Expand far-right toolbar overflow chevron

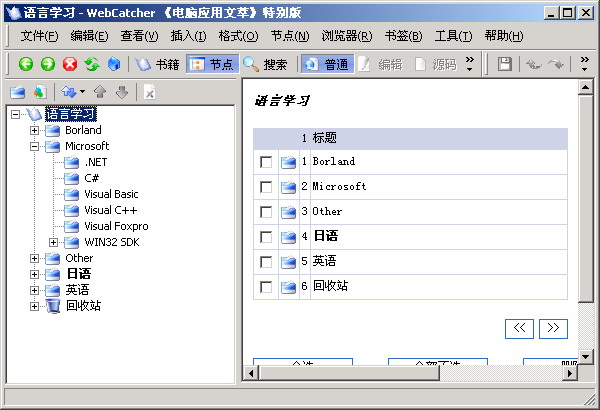[x=585, y=64]
